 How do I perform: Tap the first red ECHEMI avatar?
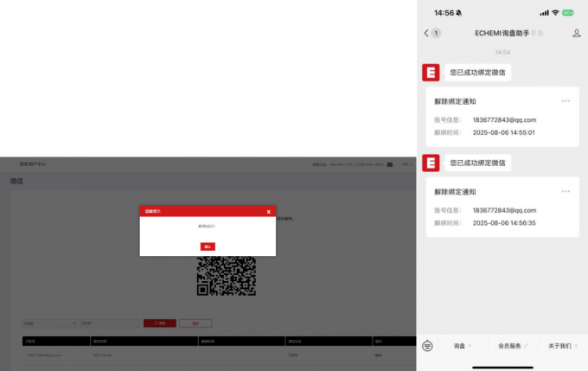[431, 73]
